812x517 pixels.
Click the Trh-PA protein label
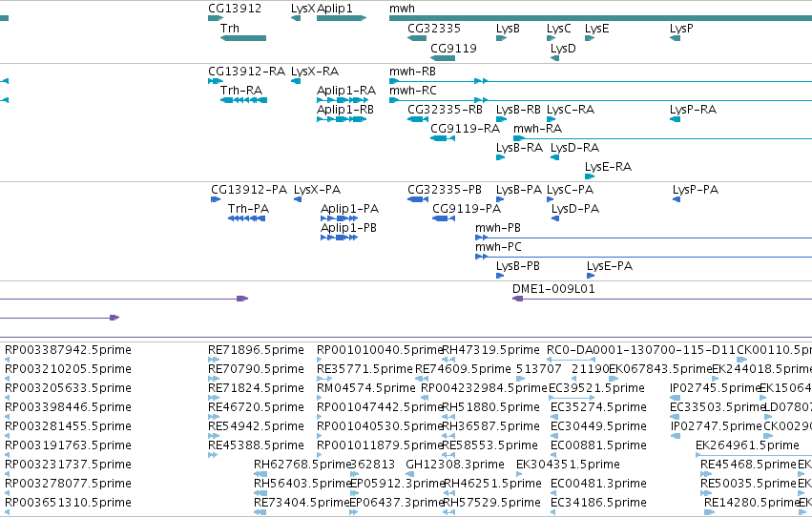pos(249,209)
